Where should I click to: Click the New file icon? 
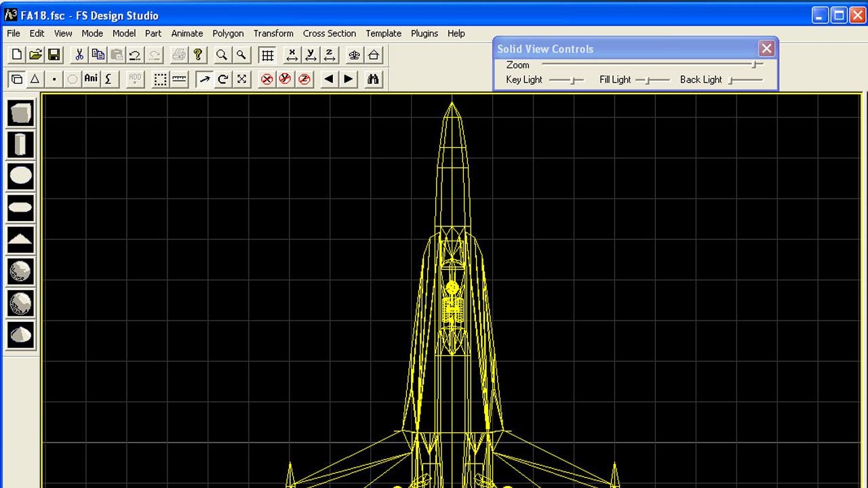[17, 55]
